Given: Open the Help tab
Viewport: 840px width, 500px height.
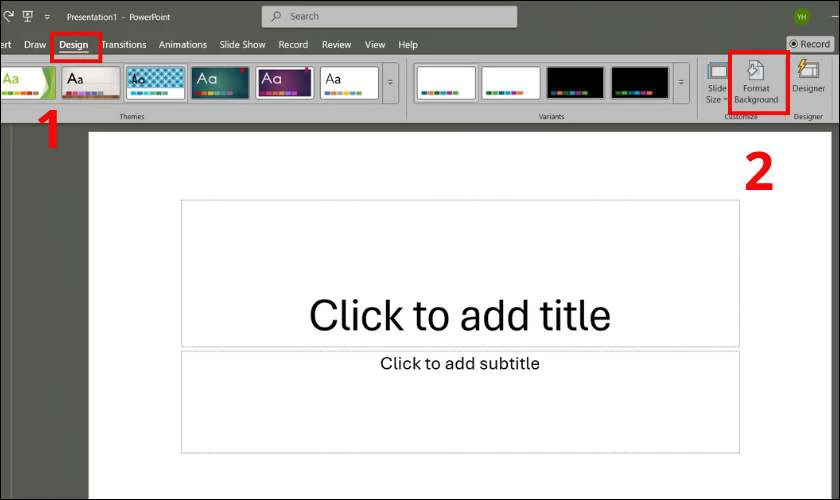Looking at the screenshot, I should (408, 45).
